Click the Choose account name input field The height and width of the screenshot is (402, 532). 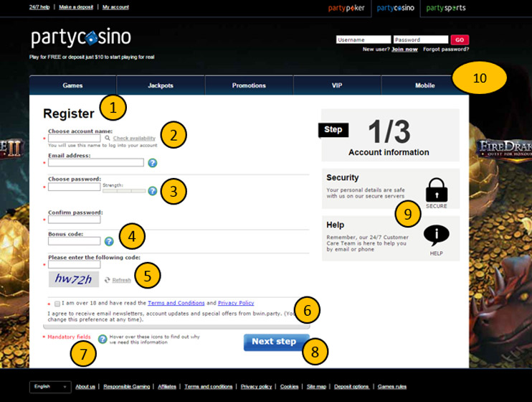[74, 138]
